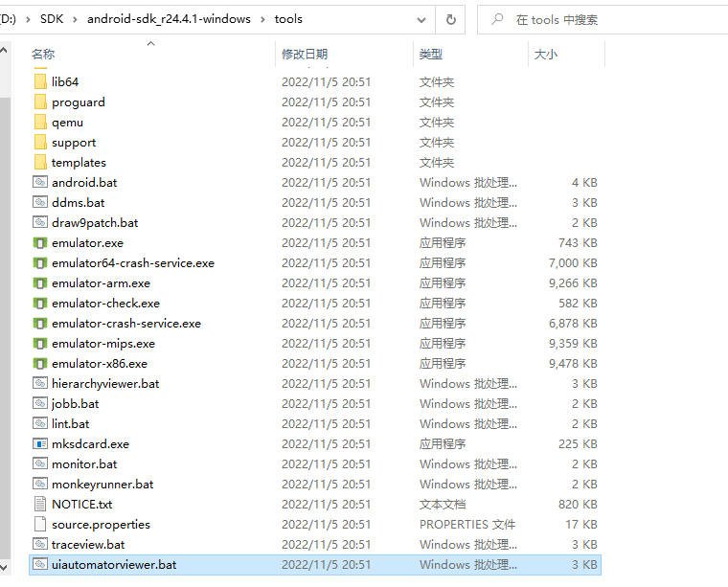Click the support folder icon
This screenshot has width=728, height=587.
(x=40, y=142)
